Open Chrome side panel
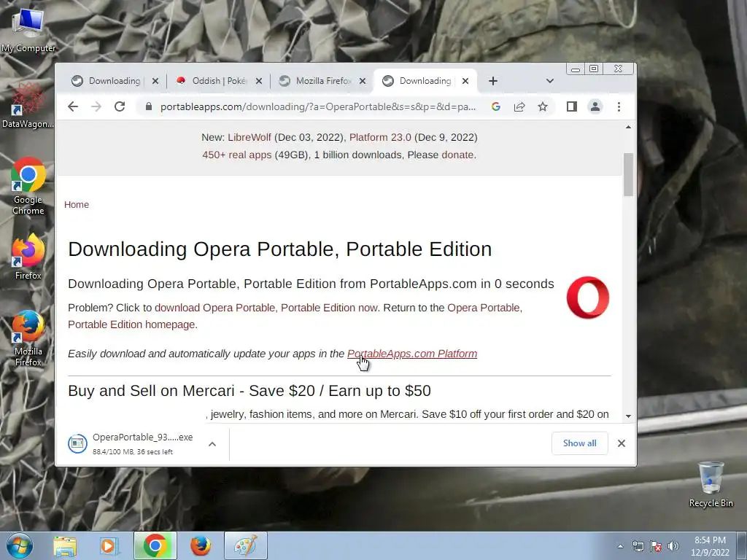The height and width of the screenshot is (560, 747). 572,106
